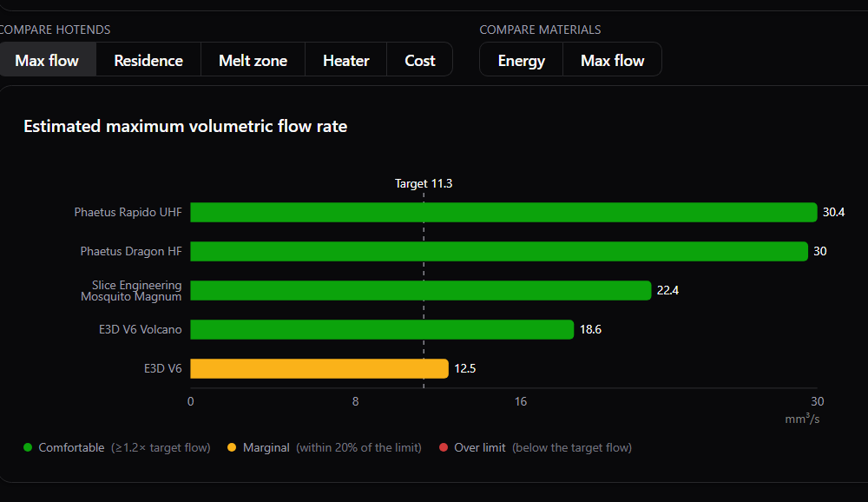Click the yellow Marginal legend dot

point(232,447)
